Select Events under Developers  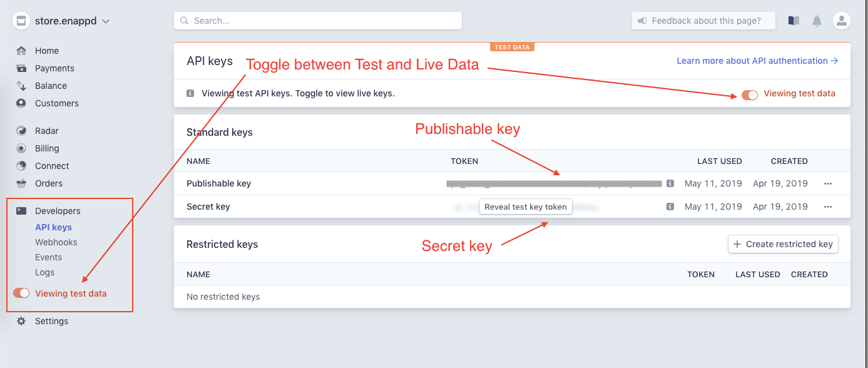[x=48, y=257]
